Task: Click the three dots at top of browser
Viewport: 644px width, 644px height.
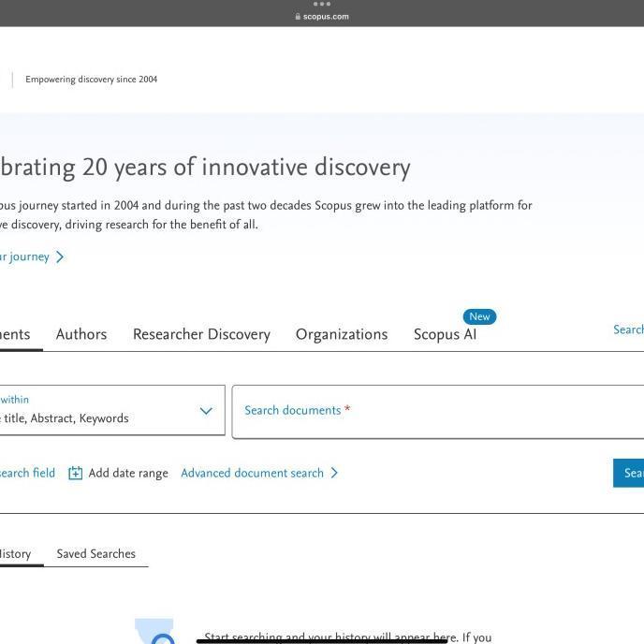Action: click(x=322, y=4)
